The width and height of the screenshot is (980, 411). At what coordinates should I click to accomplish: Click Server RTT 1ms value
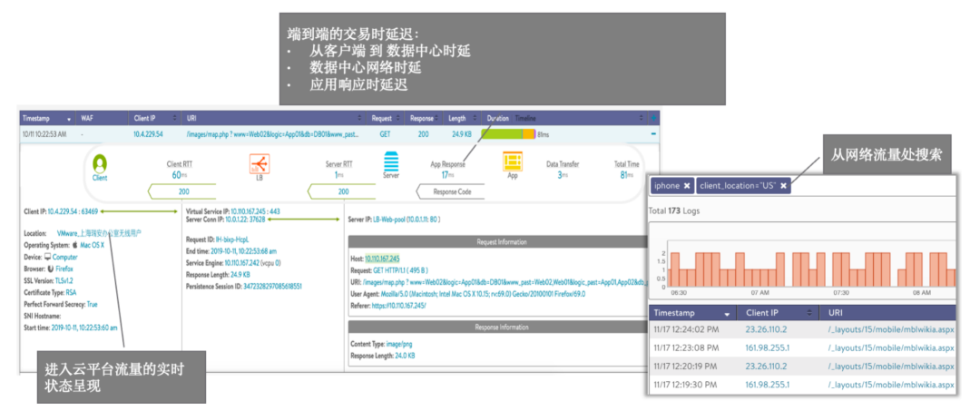point(338,175)
